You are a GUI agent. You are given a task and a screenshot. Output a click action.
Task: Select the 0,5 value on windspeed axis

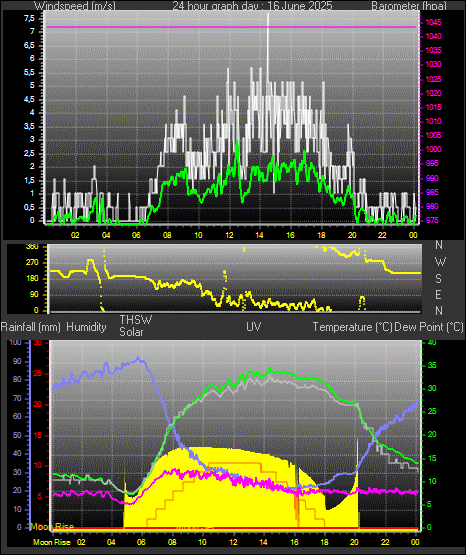29,207
